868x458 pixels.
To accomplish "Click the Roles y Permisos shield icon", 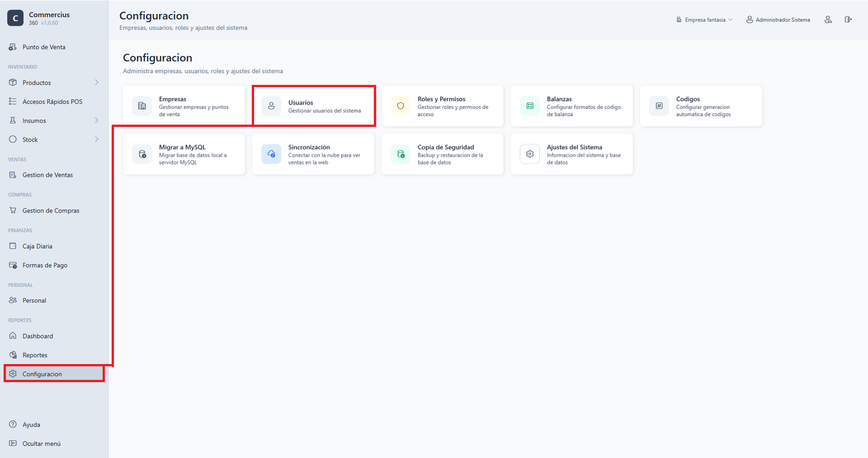I will (x=400, y=106).
